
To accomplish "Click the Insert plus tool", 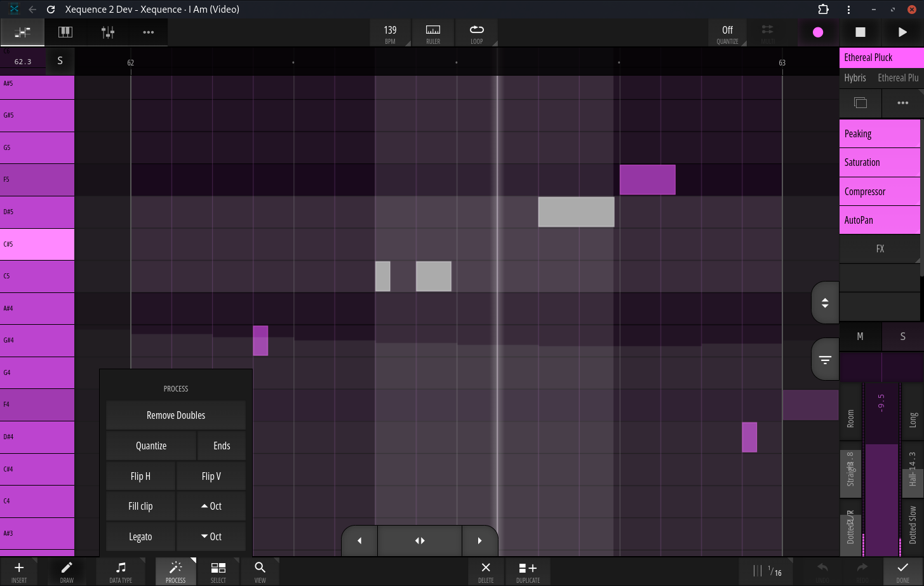I will [19, 571].
